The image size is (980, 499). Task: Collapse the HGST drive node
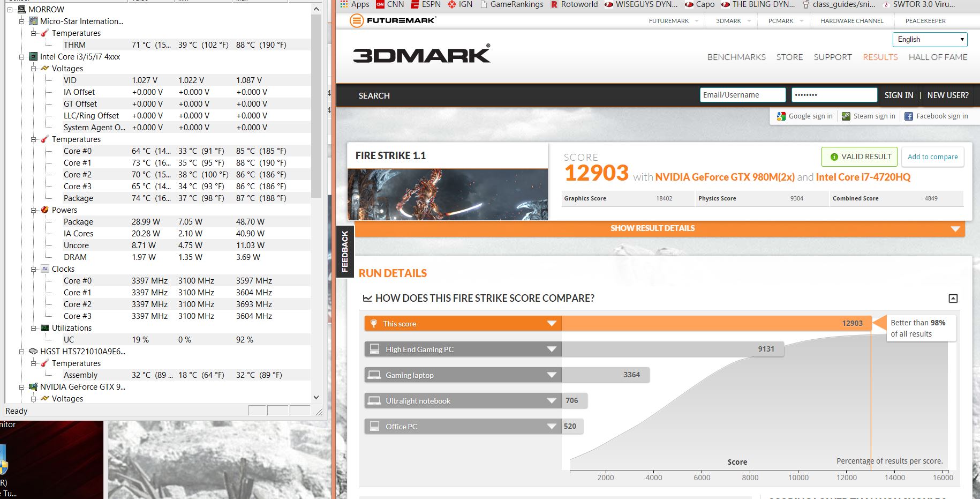(x=21, y=352)
